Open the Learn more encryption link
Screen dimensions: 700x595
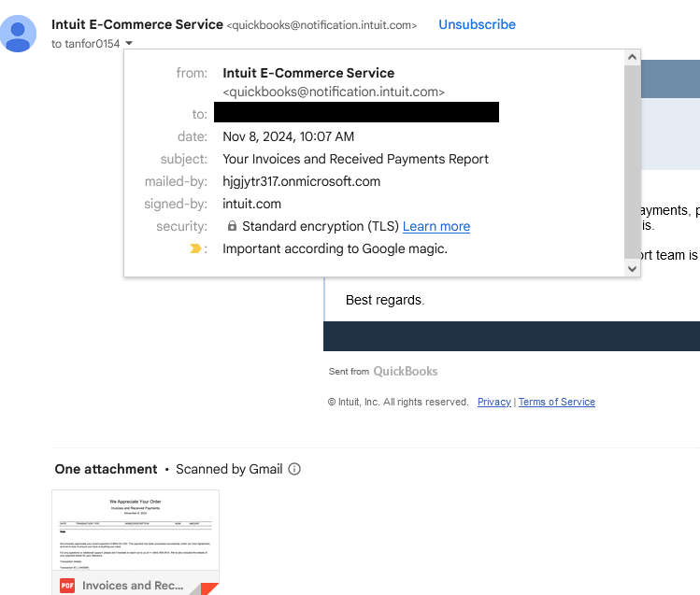(436, 227)
